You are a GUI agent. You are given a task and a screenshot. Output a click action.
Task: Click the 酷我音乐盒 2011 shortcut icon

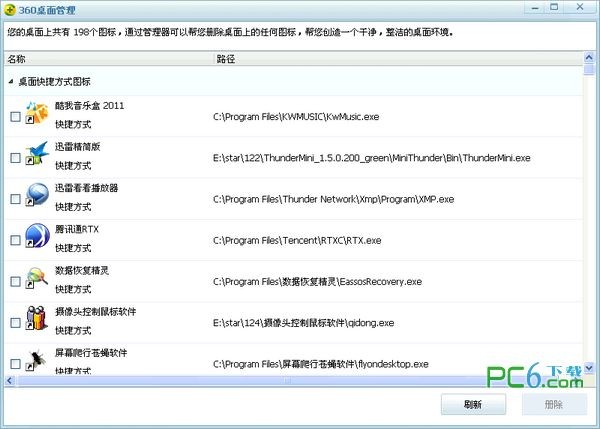[37, 113]
